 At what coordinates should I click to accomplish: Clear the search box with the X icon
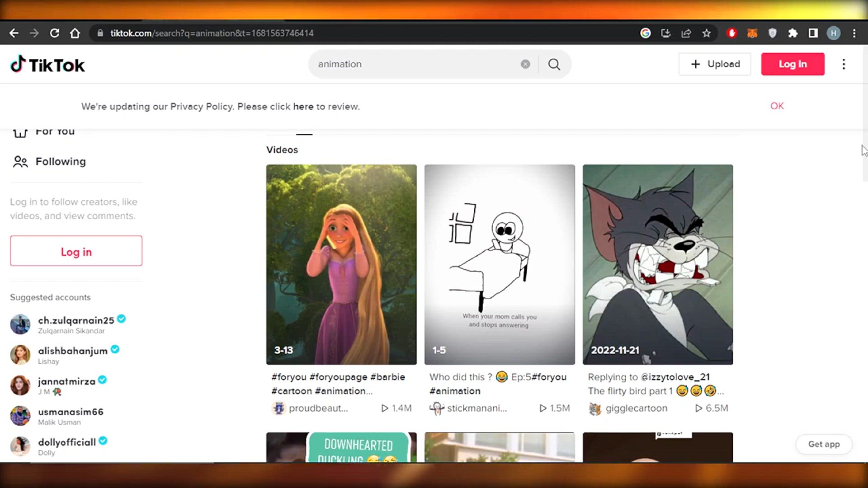point(525,64)
